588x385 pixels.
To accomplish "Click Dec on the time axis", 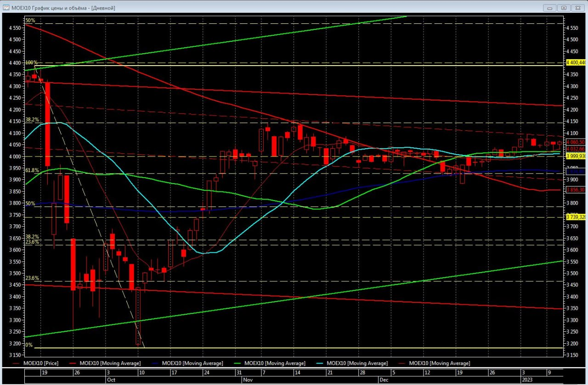I will pyautogui.click(x=384, y=380).
